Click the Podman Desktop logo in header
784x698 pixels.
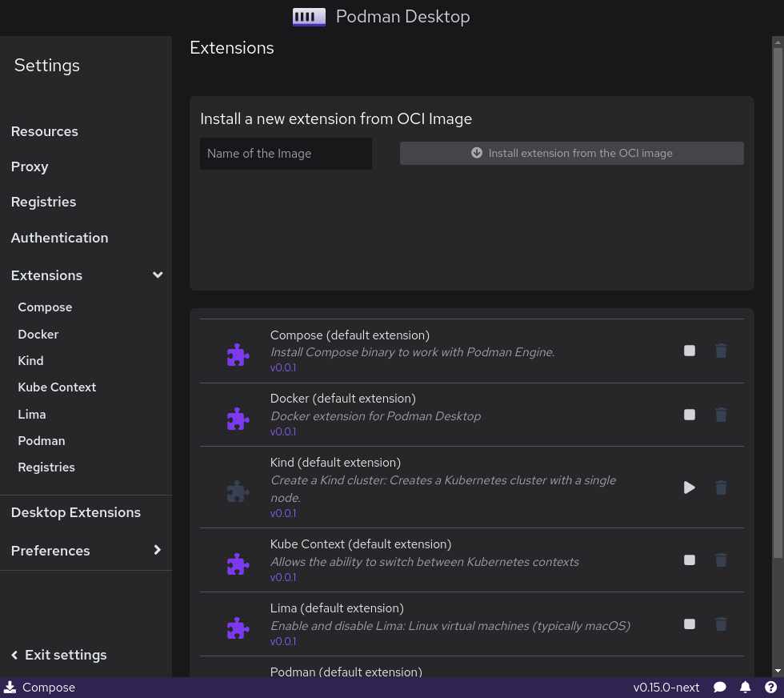point(309,16)
